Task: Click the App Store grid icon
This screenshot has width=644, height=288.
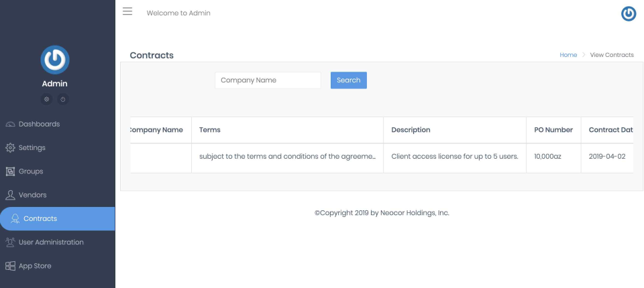Action: pyautogui.click(x=10, y=266)
